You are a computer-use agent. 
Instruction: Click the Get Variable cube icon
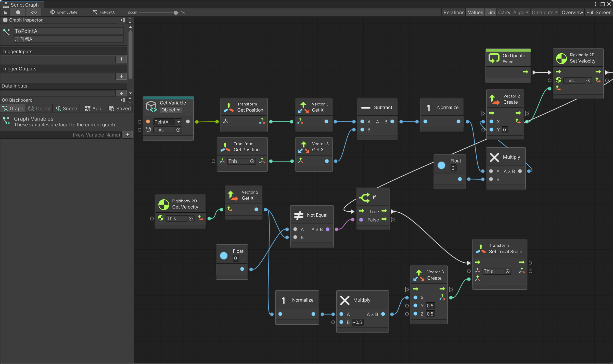[x=151, y=106]
